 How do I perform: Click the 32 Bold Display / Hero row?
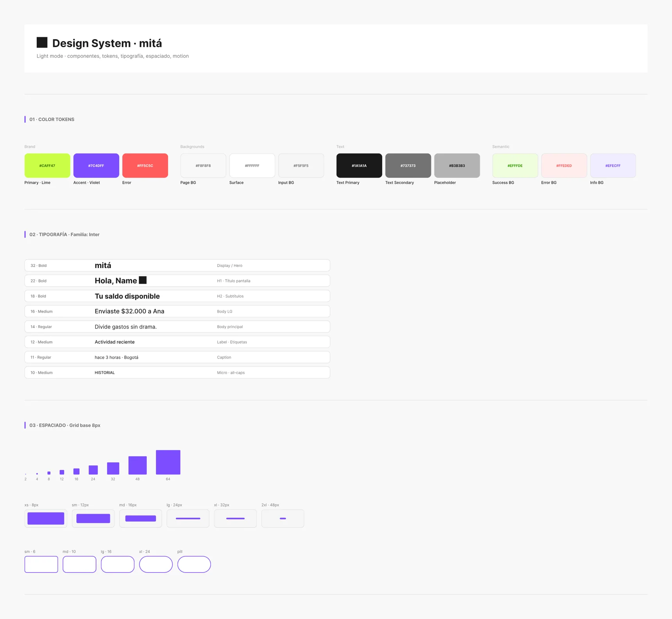(x=177, y=265)
